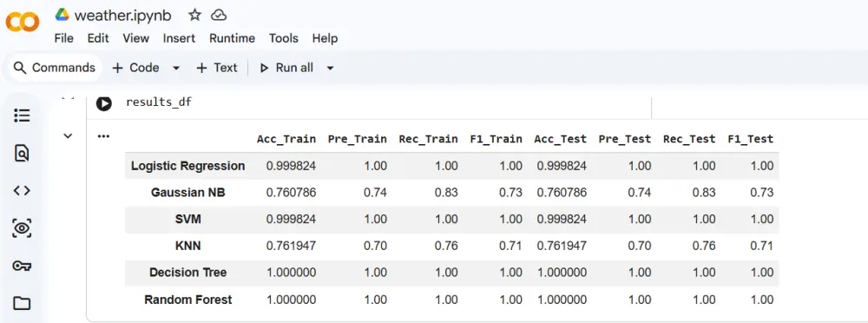The image size is (868, 323).
Task: Click the Pre_Train column header
Action: 357,139
